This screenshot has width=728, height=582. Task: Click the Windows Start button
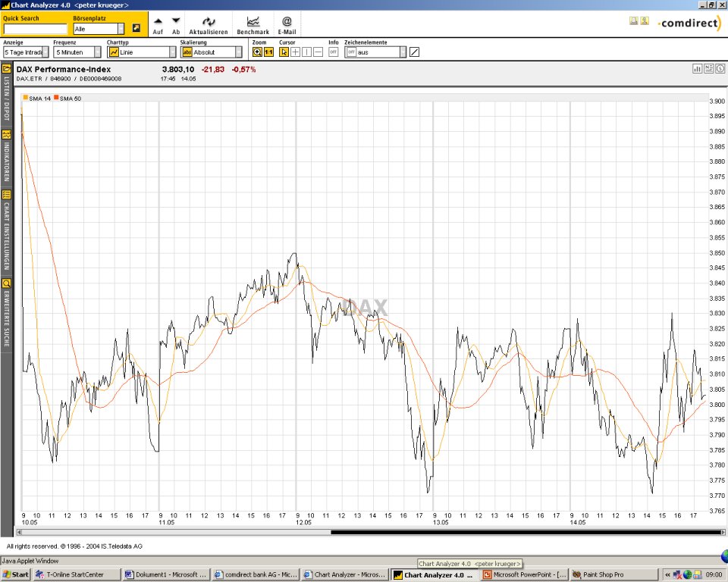pyautogui.click(x=15, y=574)
